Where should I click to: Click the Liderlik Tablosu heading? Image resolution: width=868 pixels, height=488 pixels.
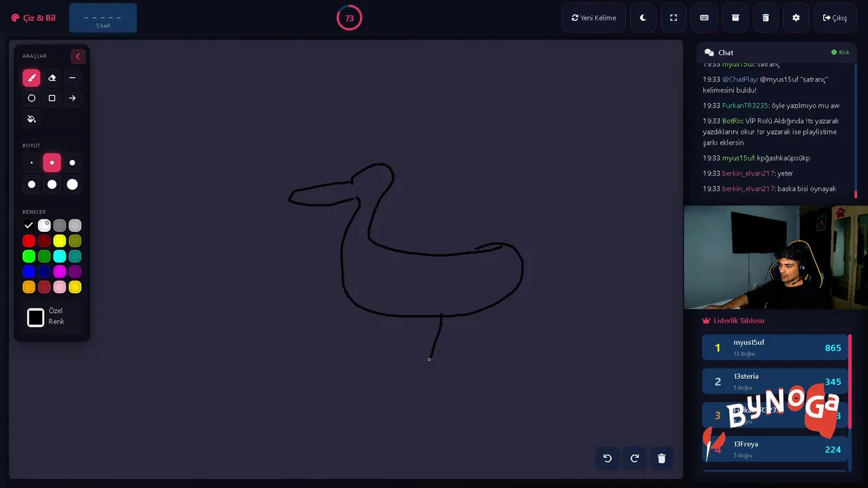click(733, 321)
